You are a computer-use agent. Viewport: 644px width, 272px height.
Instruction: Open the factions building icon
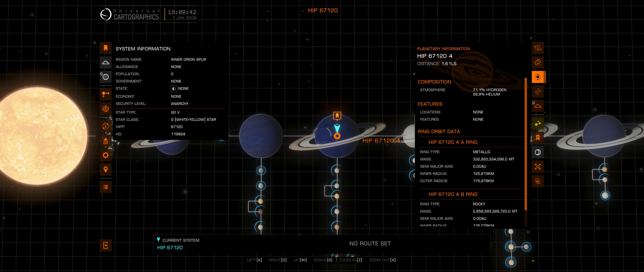pos(106,141)
